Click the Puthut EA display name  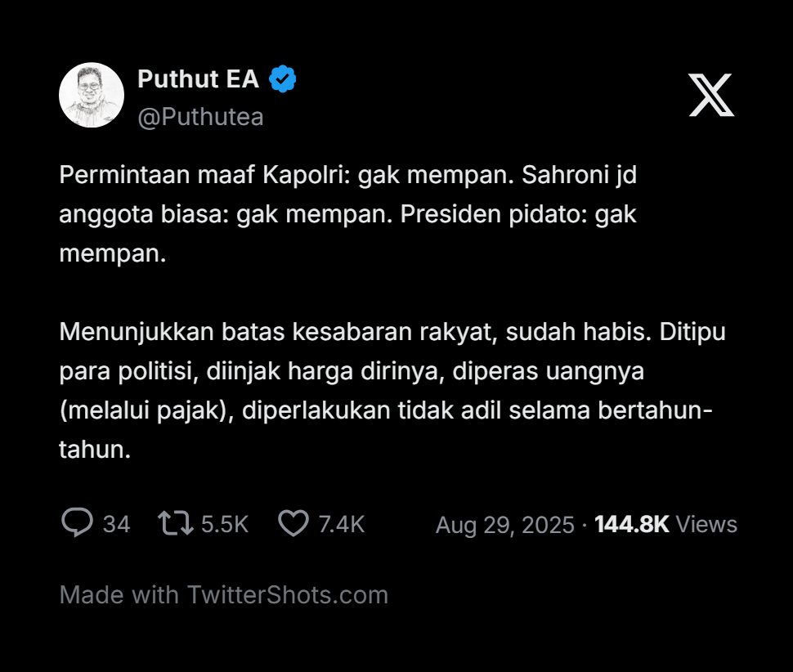click(198, 79)
